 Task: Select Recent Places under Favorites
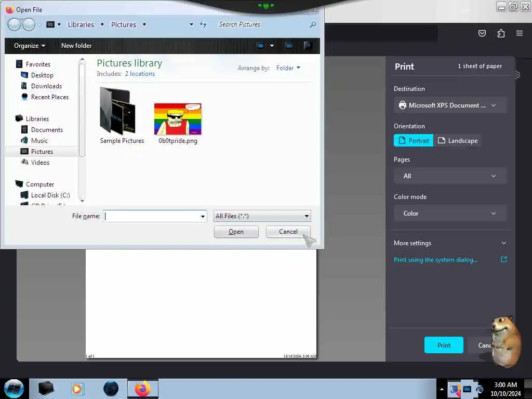49,97
